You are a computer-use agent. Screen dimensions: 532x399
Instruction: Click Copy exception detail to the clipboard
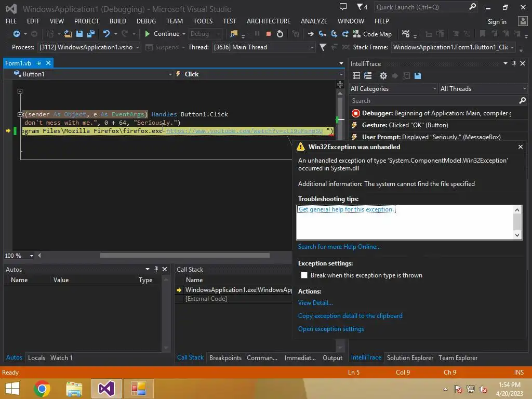coord(350,315)
